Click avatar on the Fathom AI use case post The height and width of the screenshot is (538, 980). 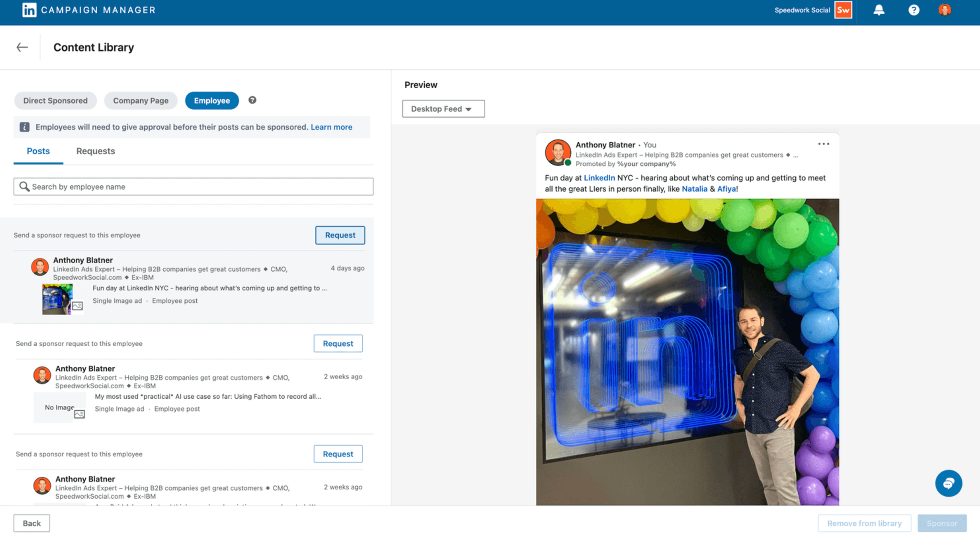pyautogui.click(x=42, y=375)
